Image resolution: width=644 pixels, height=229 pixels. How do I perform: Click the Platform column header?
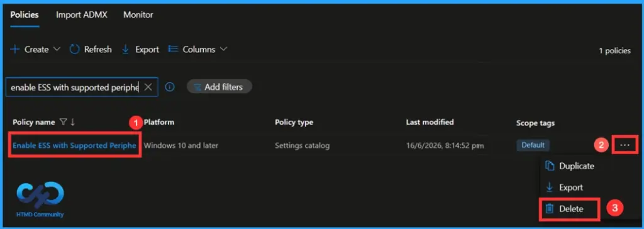coord(158,122)
